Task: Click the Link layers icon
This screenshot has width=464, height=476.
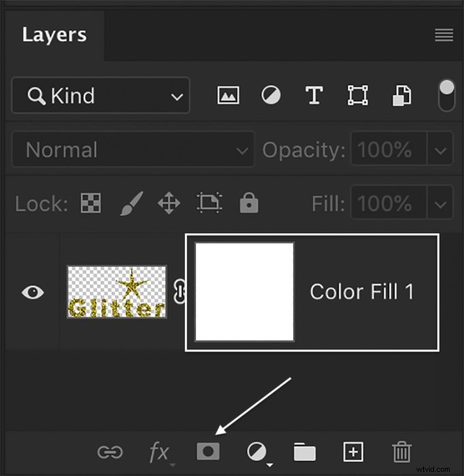Action: [110, 452]
